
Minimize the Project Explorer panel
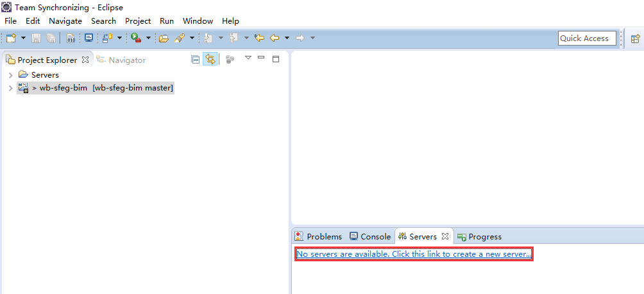(261, 58)
